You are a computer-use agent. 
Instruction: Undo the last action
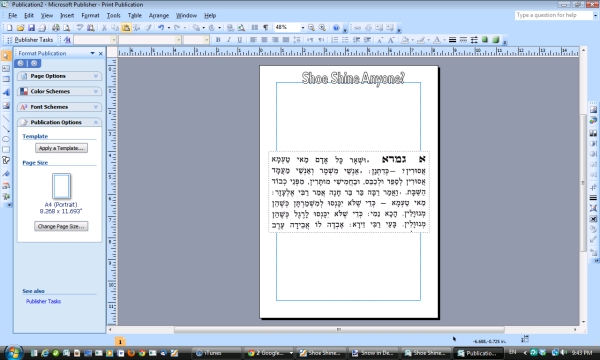pyautogui.click(x=161, y=28)
